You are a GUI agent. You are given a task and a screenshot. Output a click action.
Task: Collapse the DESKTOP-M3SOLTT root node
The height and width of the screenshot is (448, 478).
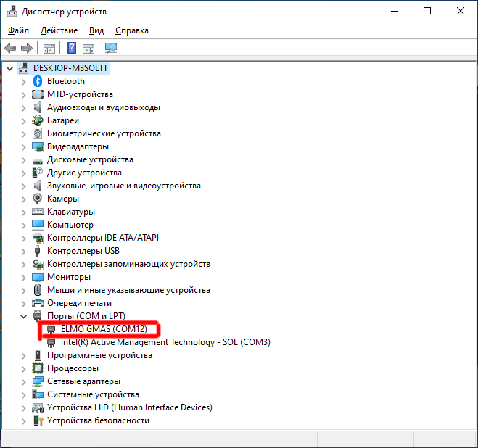pos(9,68)
